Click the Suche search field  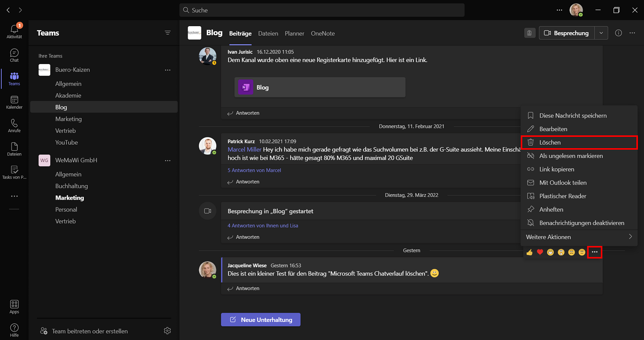[x=322, y=10]
